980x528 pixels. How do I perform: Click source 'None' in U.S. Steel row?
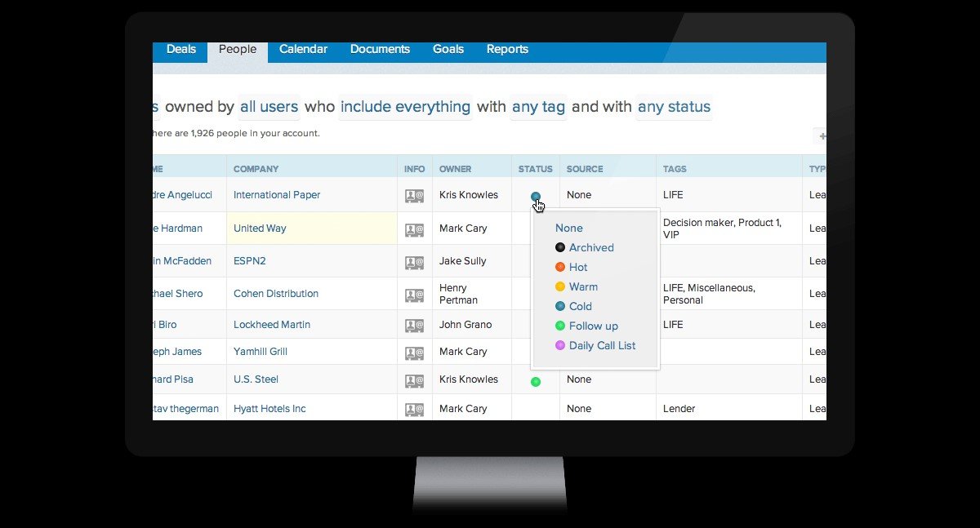(x=579, y=379)
